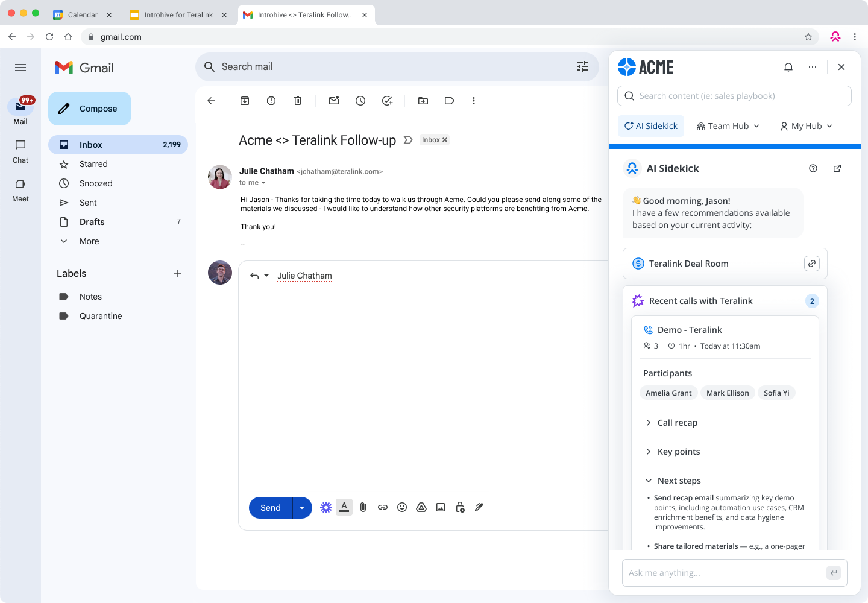This screenshot has height=603, width=868.
Task: Insert a file from Google Drive
Action: pyautogui.click(x=421, y=508)
